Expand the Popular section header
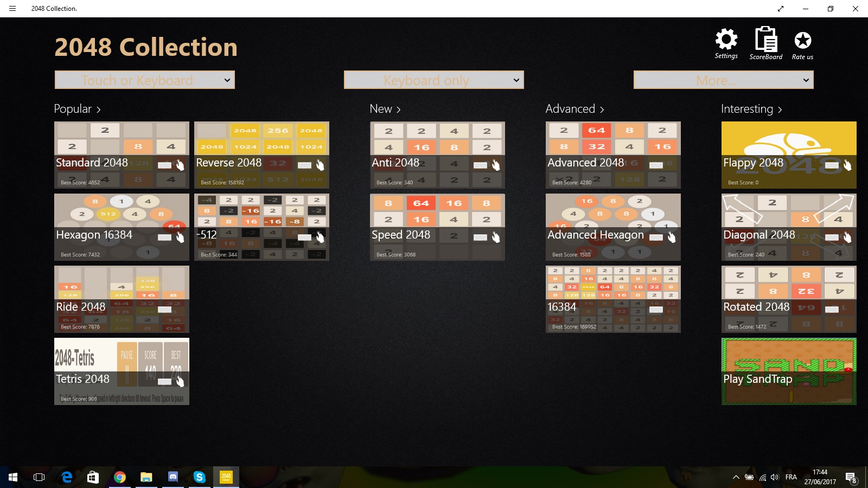Image resolution: width=868 pixels, height=488 pixels. (x=77, y=109)
